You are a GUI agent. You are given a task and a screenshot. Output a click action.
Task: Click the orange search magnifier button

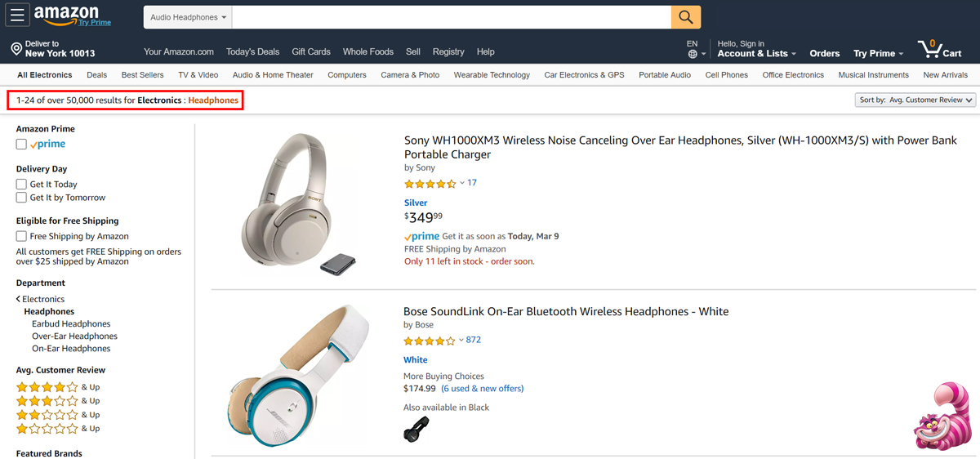(685, 17)
